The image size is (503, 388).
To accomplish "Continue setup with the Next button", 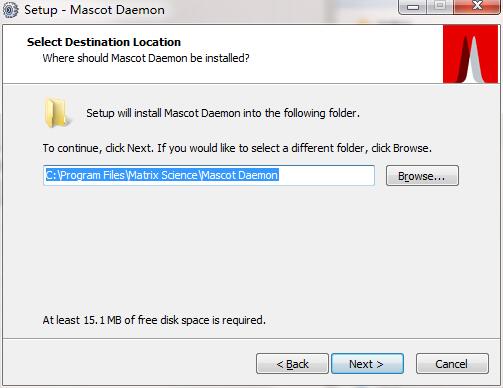I will 367,364.
